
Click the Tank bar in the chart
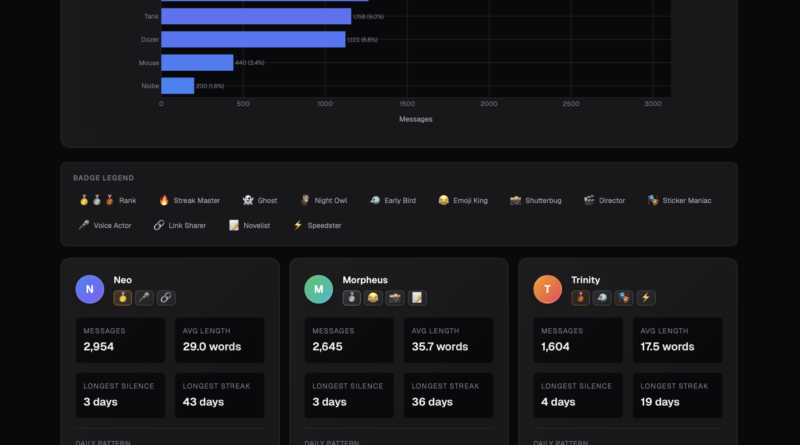[256, 16]
